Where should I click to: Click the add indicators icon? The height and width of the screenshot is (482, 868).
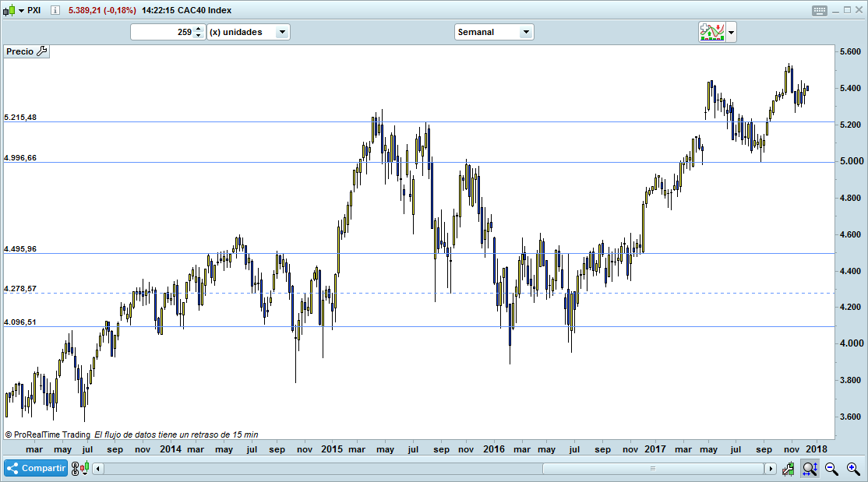click(712, 32)
